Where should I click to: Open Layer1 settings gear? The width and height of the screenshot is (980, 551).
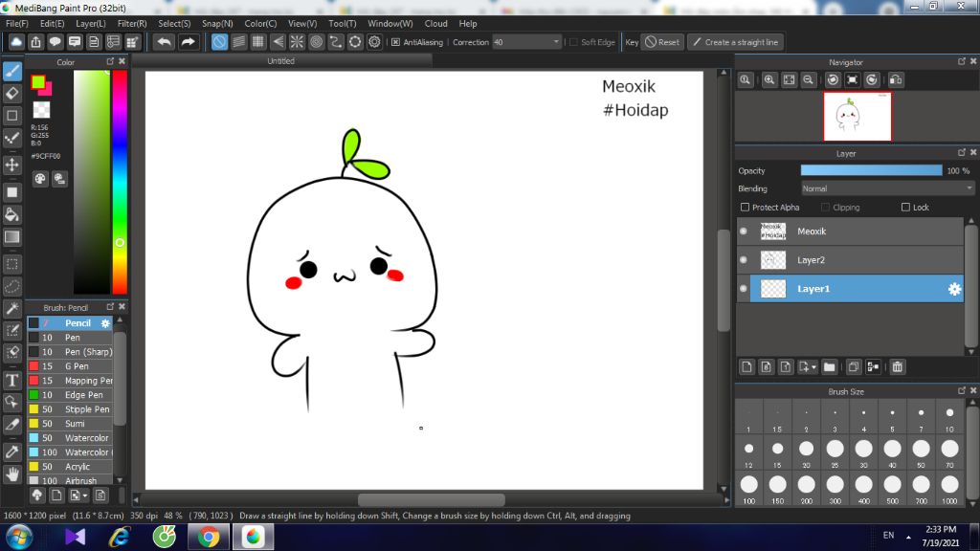click(x=954, y=289)
